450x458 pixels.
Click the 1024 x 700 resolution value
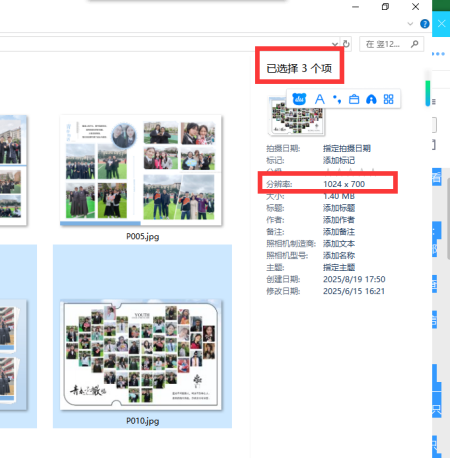pos(344,184)
